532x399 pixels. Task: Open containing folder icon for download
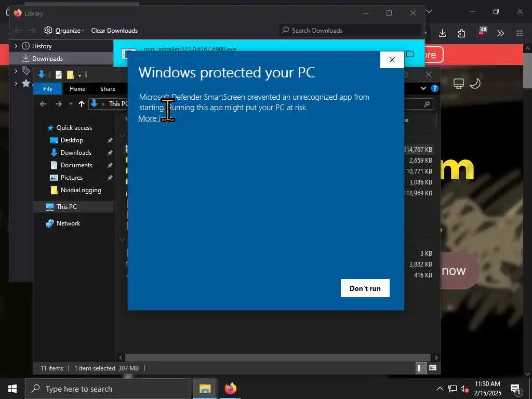(x=410, y=54)
